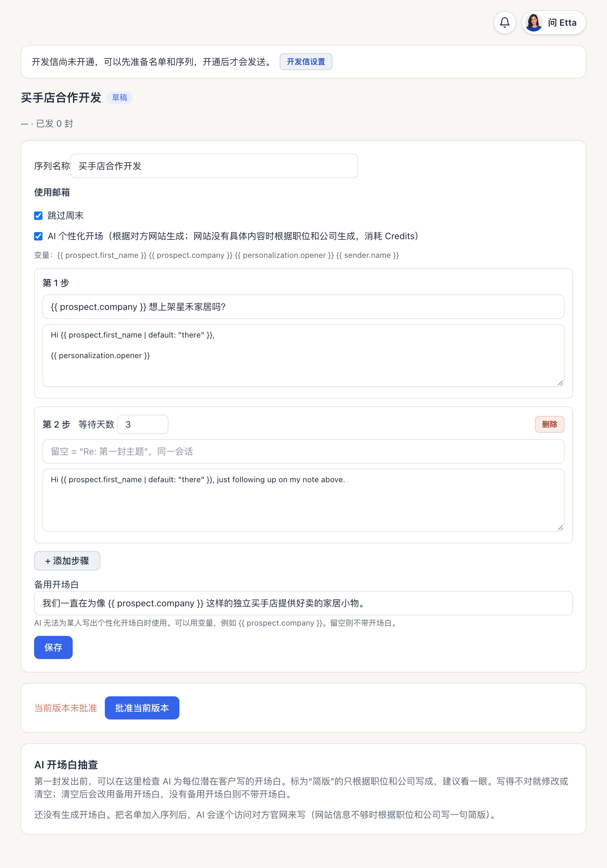Edit the 备用开场白 fallback field
Viewport: 607px width, 868px height.
(303, 603)
